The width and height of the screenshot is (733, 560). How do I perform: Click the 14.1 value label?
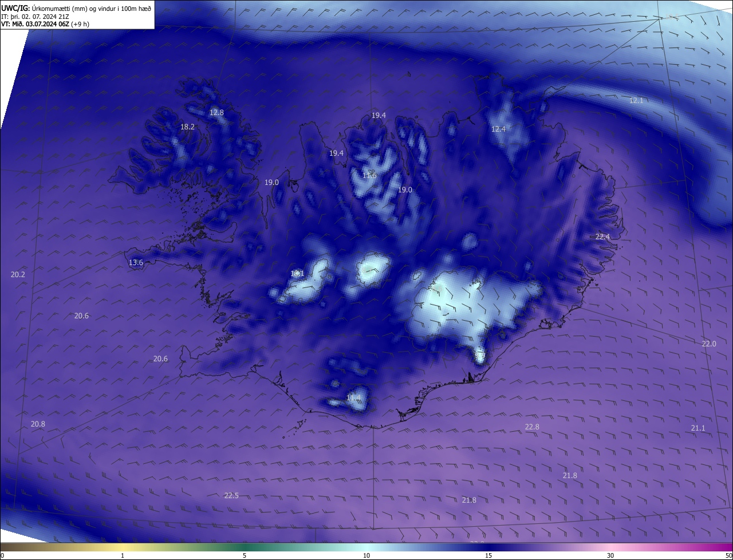[297, 273]
